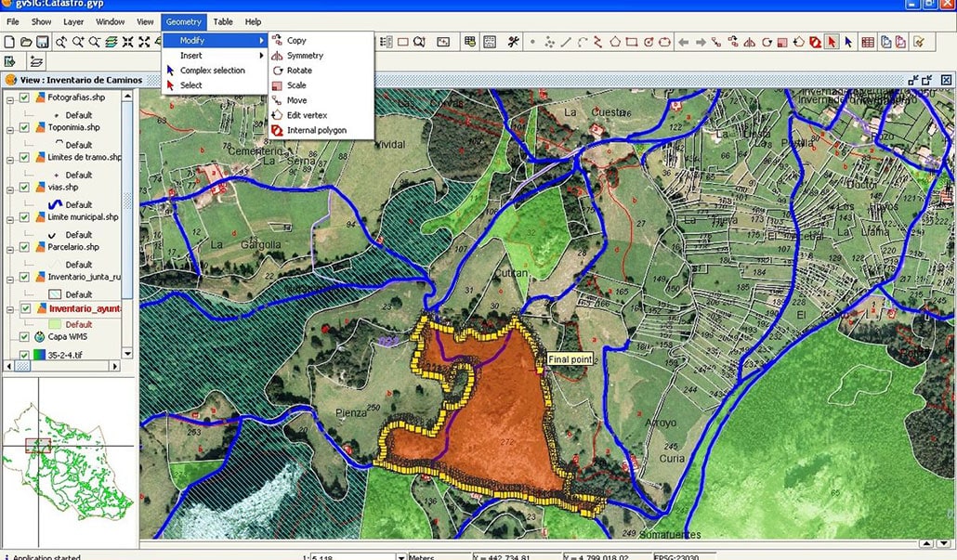Toggle Fotografias.shp layer visibility checkbox
957x560 pixels.
click(x=24, y=98)
